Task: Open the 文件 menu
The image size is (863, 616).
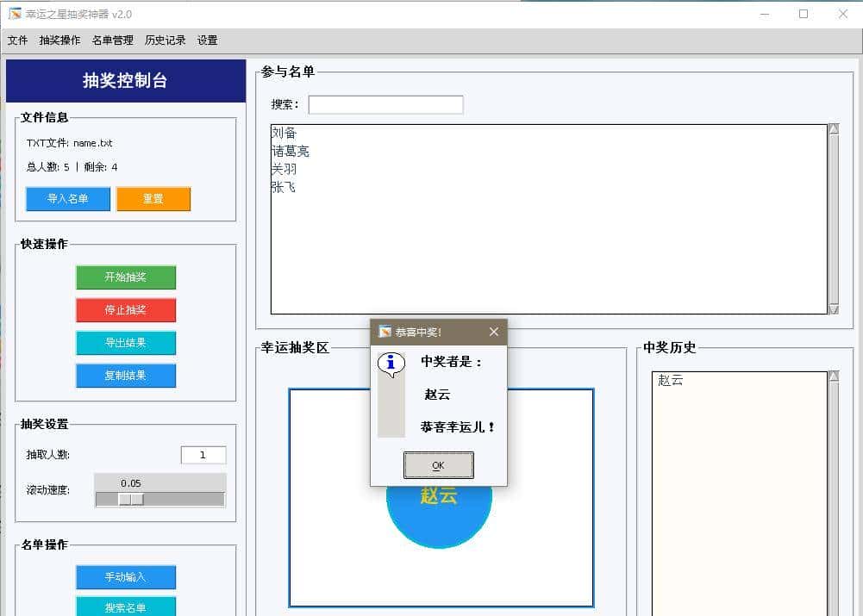Action: coord(17,40)
